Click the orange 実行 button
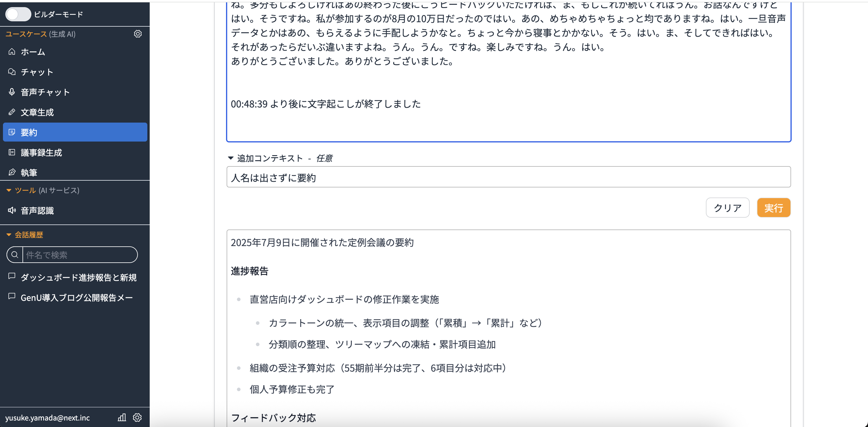Screen dimensions: 868x427 tap(773, 208)
